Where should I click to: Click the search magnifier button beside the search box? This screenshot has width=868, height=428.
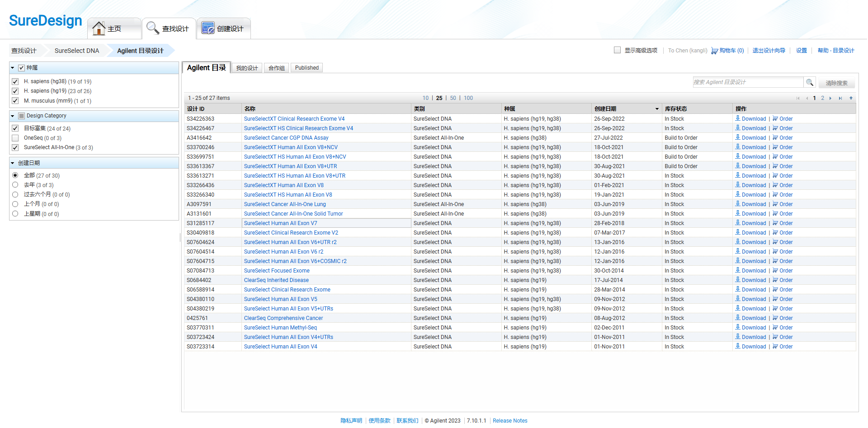[x=810, y=82]
